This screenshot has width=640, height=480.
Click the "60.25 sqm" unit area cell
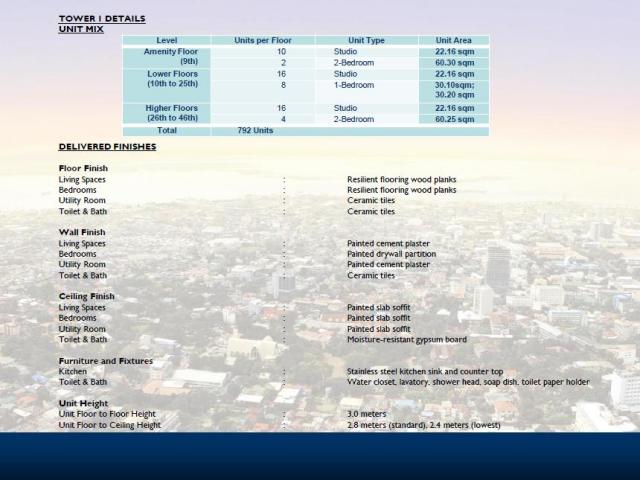454,120
